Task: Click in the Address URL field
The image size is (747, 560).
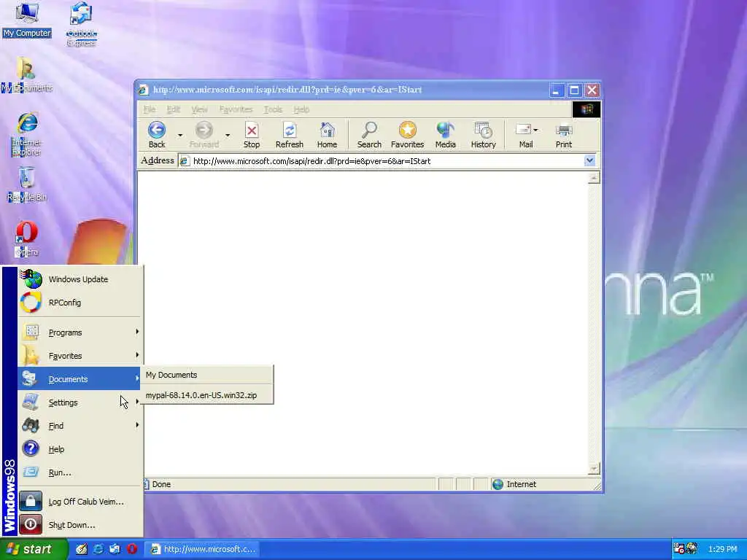Action: pos(387,161)
